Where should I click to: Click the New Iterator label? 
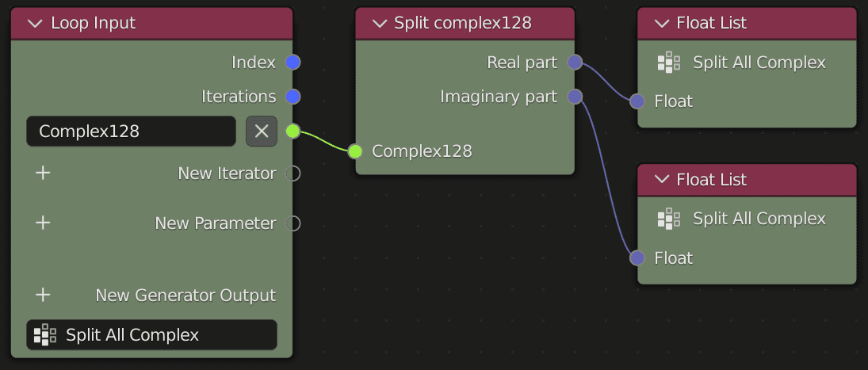pyautogui.click(x=227, y=174)
